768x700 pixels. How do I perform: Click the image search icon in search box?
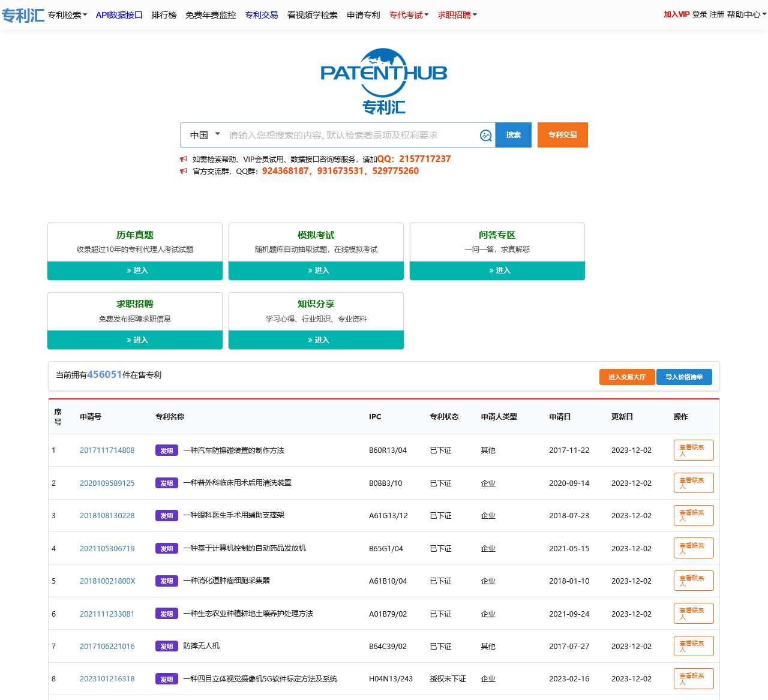pos(486,136)
